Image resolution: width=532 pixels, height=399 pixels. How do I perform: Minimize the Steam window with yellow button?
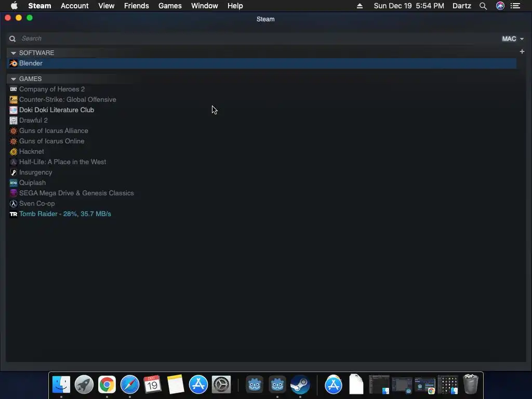19,18
